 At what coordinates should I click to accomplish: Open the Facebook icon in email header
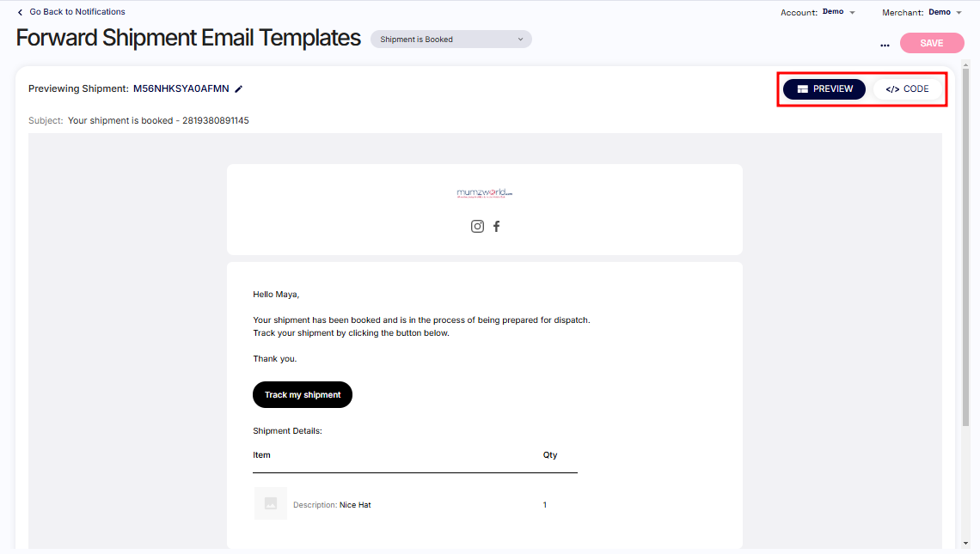pos(496,226)
